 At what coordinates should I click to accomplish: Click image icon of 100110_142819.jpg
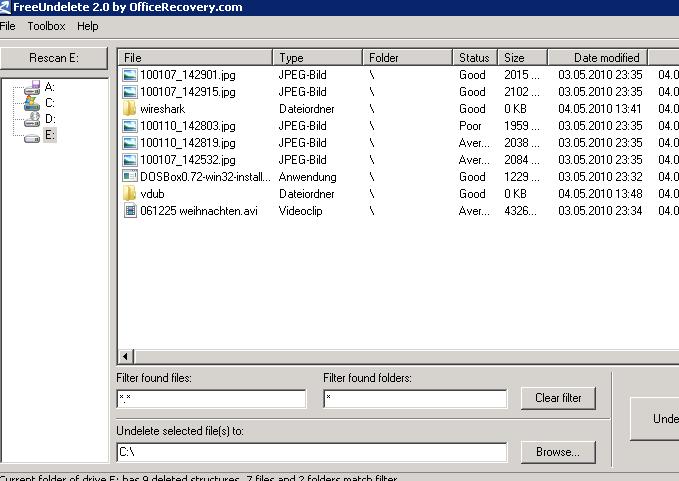(x=129, y=143)
